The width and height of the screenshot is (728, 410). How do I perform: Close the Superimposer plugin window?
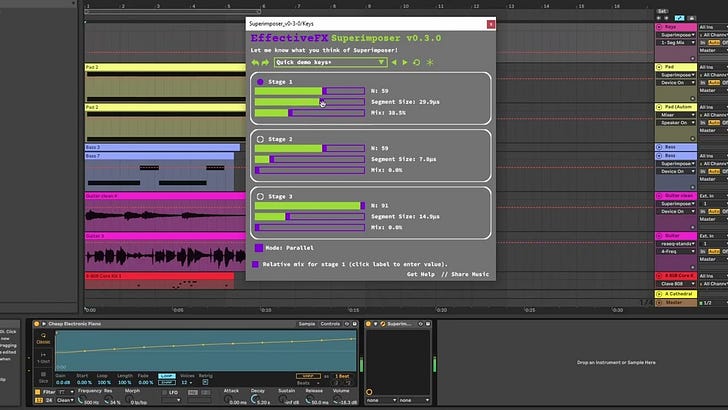(490, 24)
